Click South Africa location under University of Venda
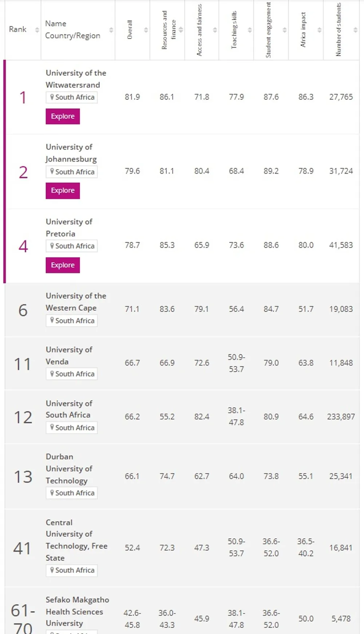Viewport: 364px width, 634px height. pyautogui.click(x=72, y=374)
